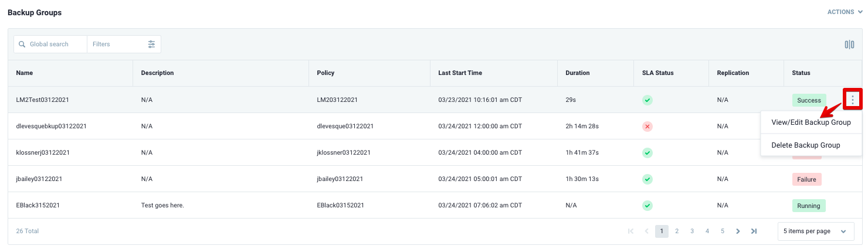Click the red failed SLA status icon
The image size is (868, 249).
[647, 126]
